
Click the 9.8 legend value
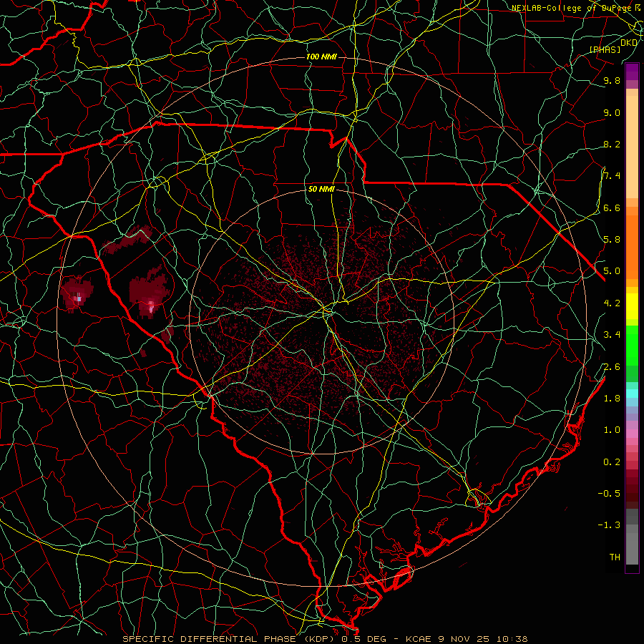[612, 80]
